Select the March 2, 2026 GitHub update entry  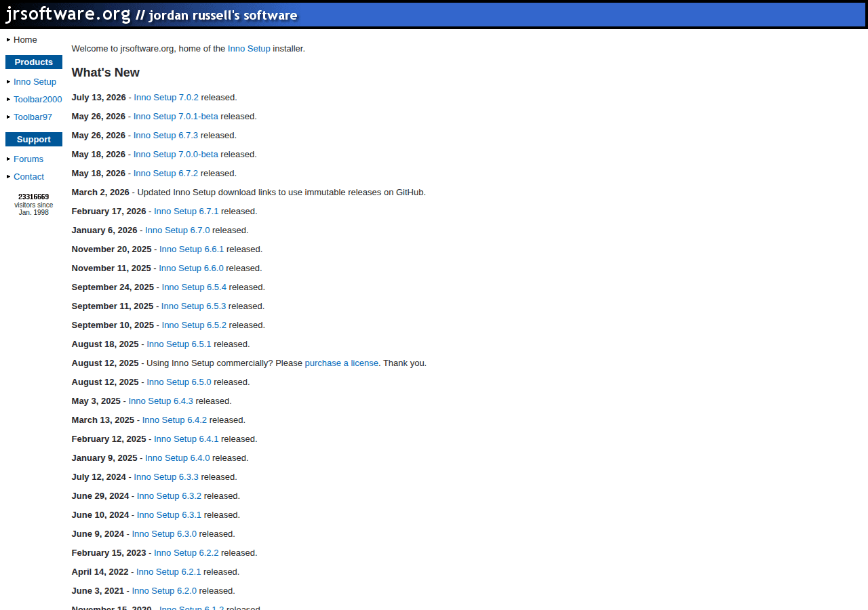(249, 192)
